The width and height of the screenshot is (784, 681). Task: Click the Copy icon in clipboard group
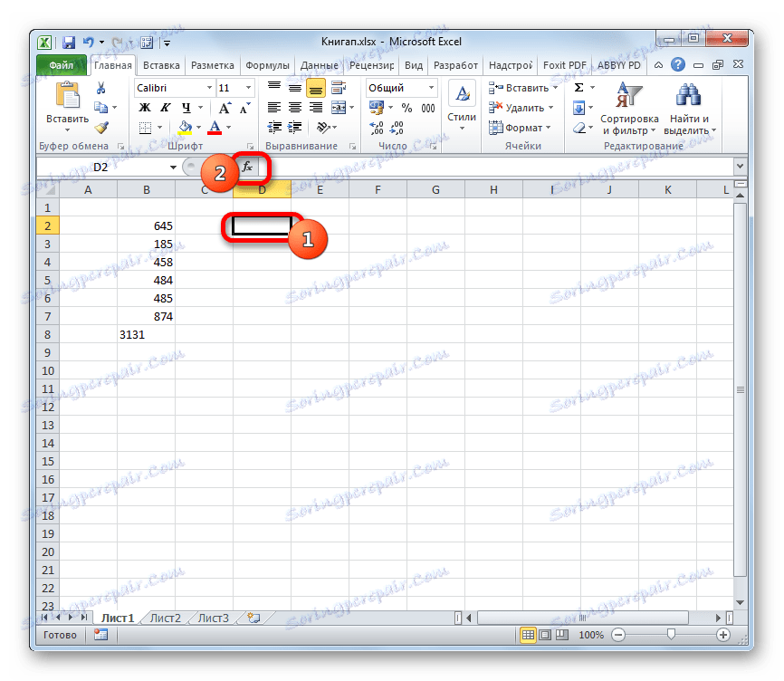pos(101,108)
